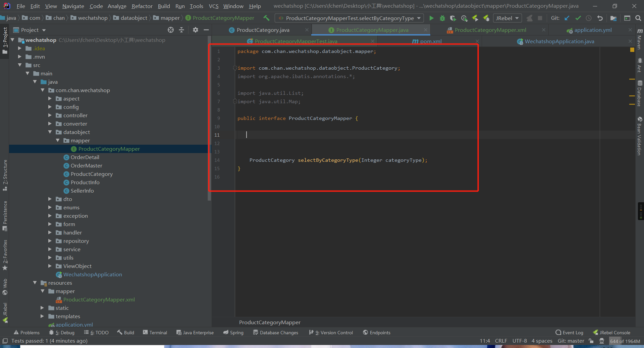Click the Git Update Project arrow
This screenshot has height=348, width=644.
pos(567,18)
